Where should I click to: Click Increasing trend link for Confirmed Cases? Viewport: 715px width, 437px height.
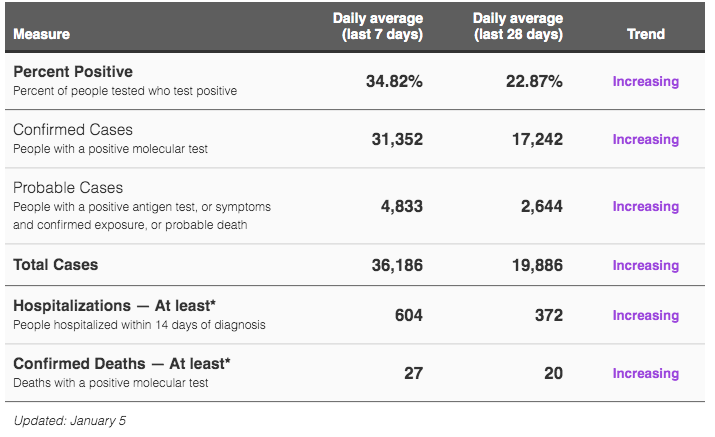pos(645,140)
